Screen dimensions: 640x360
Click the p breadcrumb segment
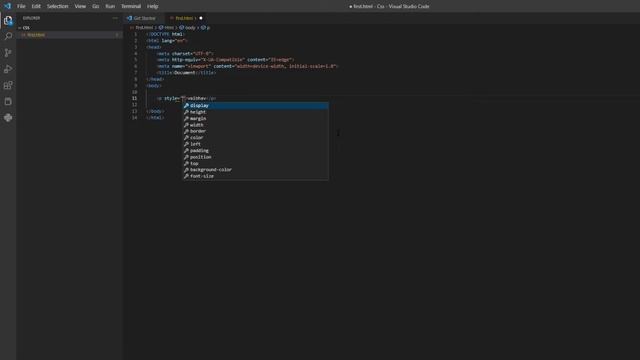point(205,28)
